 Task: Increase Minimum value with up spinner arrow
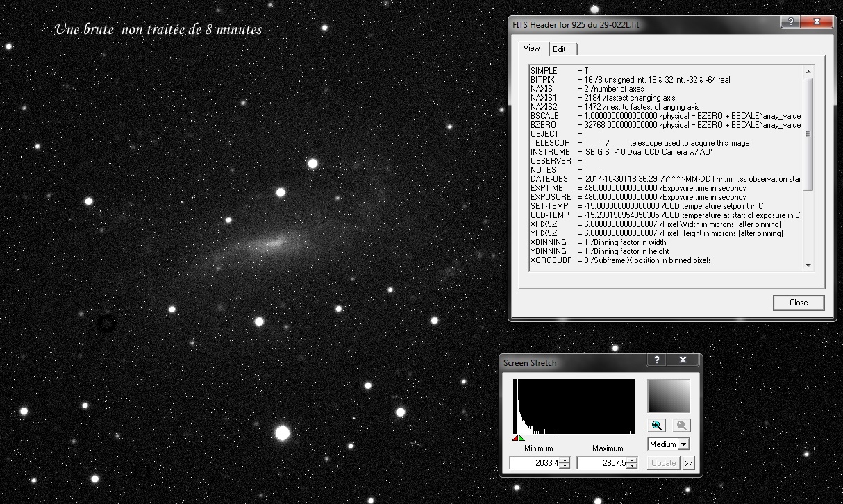[x=565, y=460]
